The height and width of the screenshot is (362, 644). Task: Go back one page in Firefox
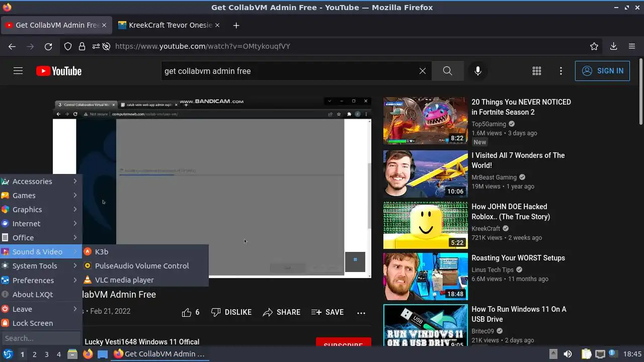[x=12, y=46]
